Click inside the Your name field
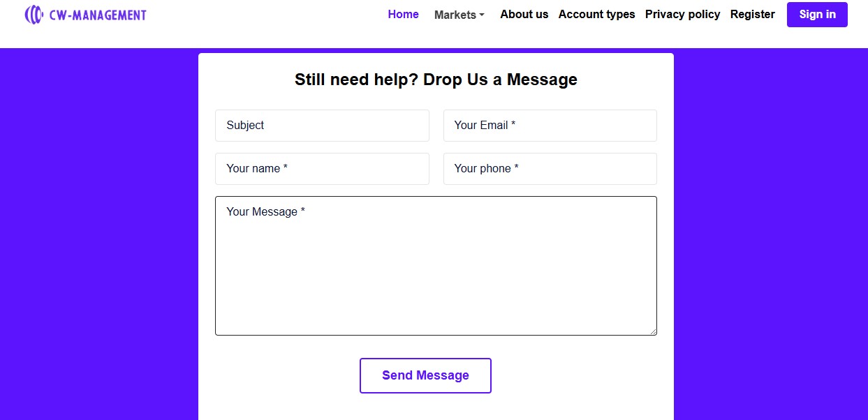 [x=321, y=169]
